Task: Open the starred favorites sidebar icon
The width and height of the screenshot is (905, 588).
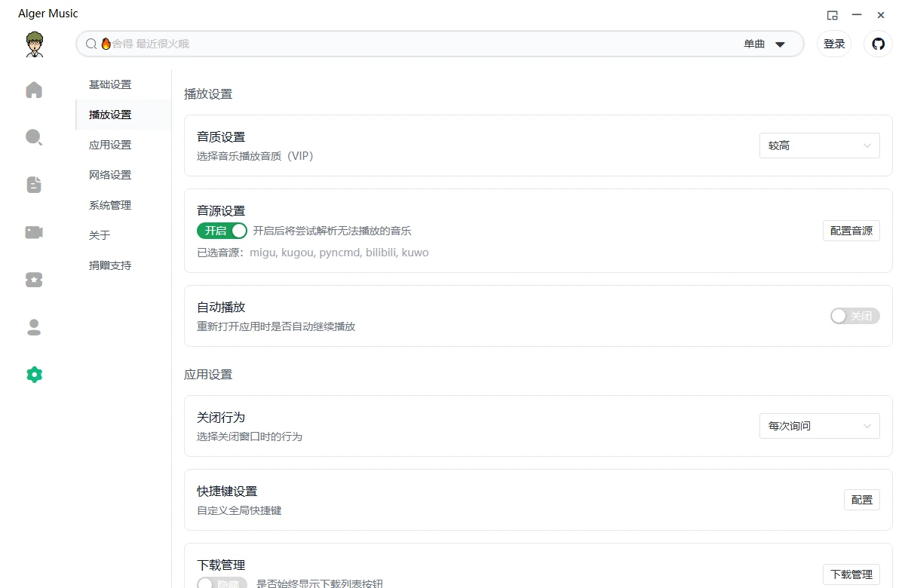Action: pos(34,280)
